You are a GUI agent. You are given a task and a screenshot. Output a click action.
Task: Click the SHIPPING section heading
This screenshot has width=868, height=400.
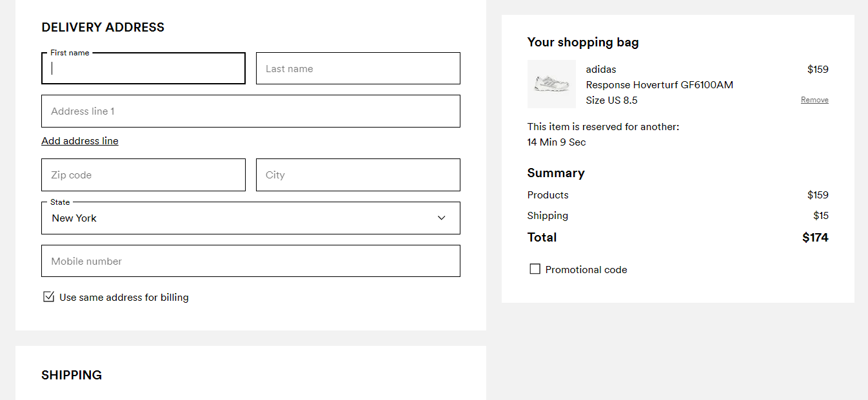pos(72,375)
